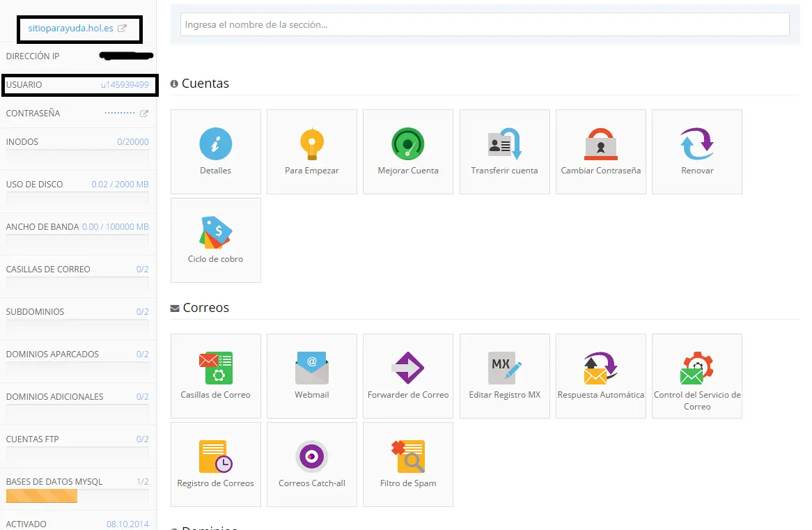Image resolution: width=812 pixels, height=530 pixels.
Task: Click the Renovar label text
Action: 697,171
